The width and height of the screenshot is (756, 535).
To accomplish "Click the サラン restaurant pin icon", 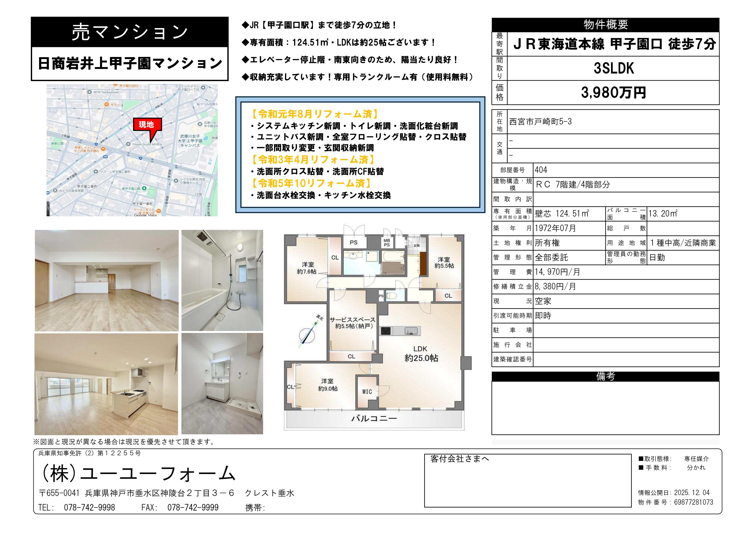I will [x=106, y=104].
